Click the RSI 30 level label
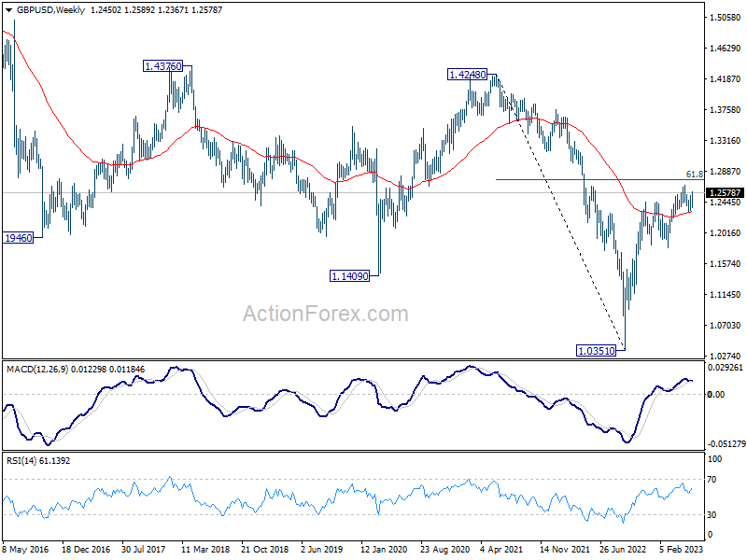Image resolution: width=747 pixels, height=560 pixels. [x=712, y=515]
